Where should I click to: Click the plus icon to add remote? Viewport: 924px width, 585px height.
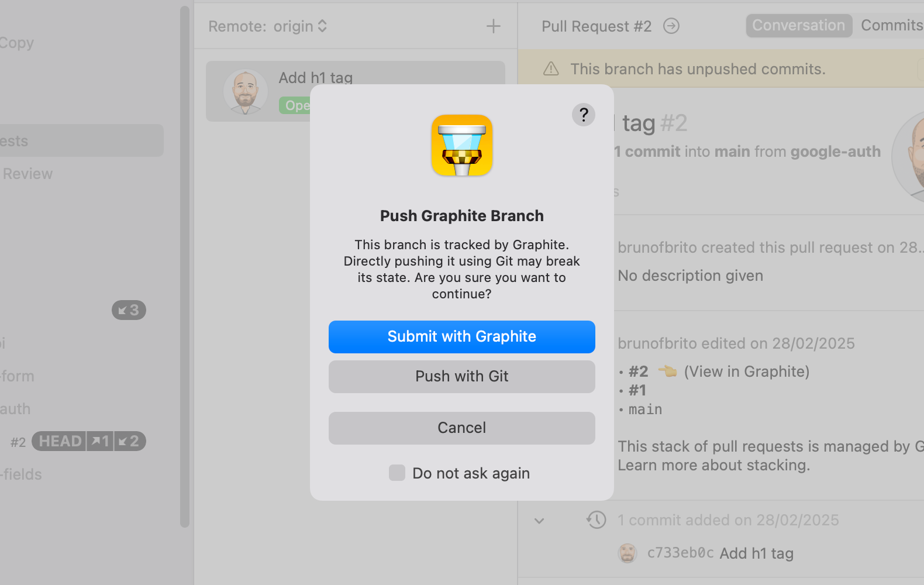click(x=493, y=26)
